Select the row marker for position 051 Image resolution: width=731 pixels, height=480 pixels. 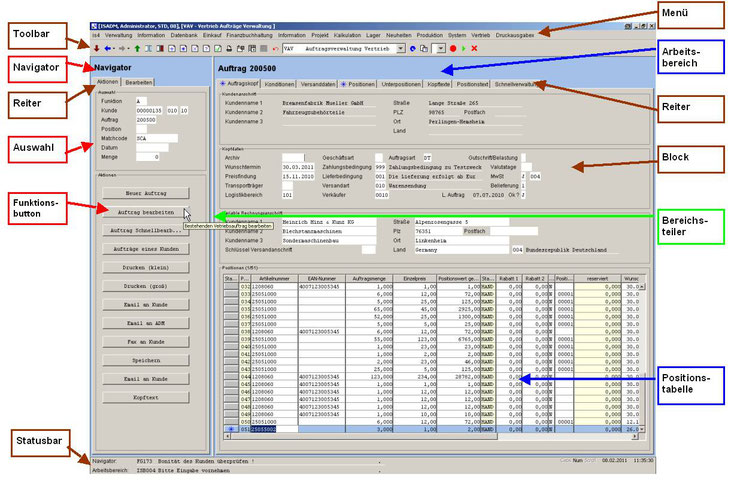pyautogui.click(x=231, y=428)
